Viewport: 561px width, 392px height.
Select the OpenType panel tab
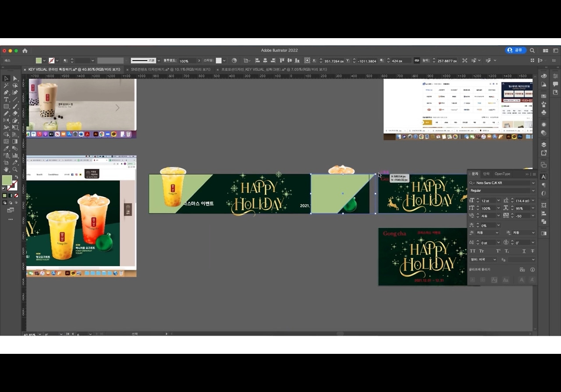click(502, 174)
